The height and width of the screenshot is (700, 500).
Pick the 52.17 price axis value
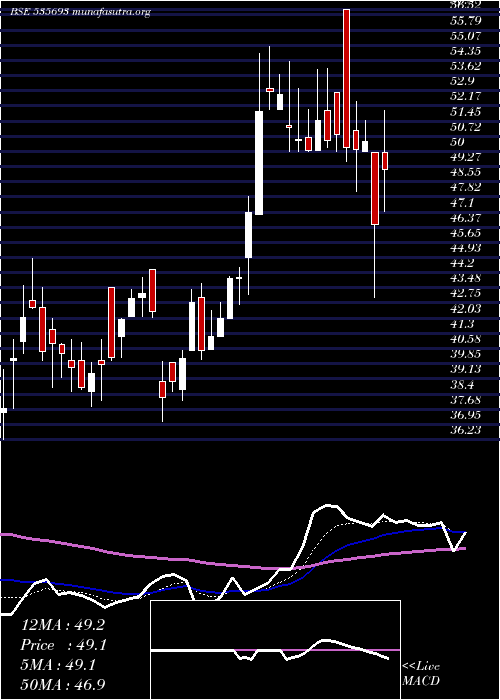[465, 96]
